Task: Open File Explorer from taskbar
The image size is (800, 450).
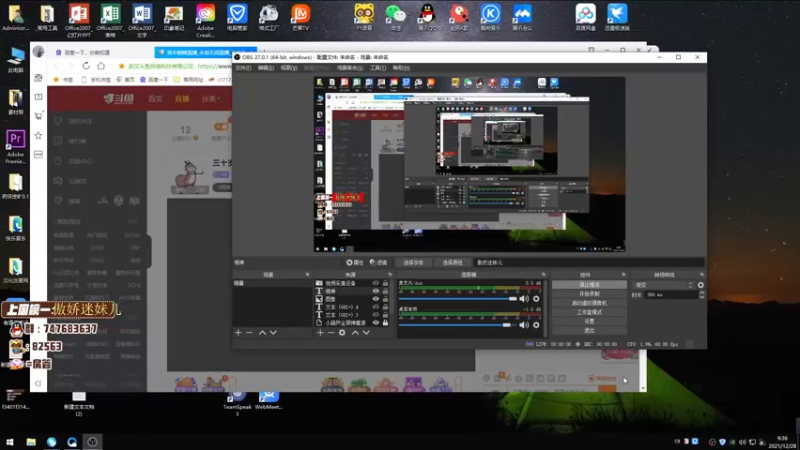Action: pos(31,442)
